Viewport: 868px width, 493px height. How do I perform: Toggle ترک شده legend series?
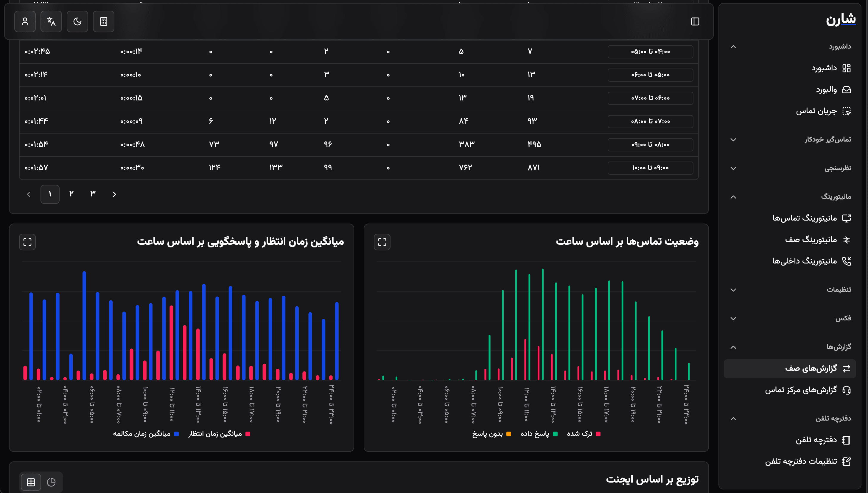(x=584, y=434)
